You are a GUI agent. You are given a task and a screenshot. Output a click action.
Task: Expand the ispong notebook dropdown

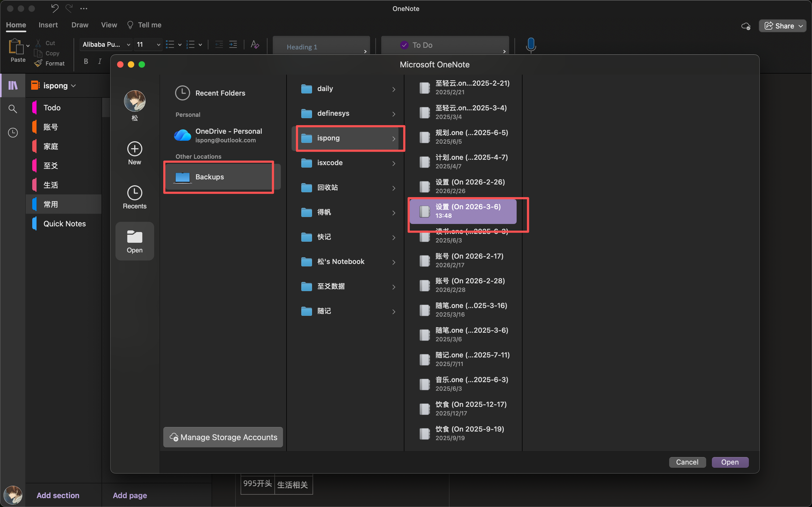73,86
